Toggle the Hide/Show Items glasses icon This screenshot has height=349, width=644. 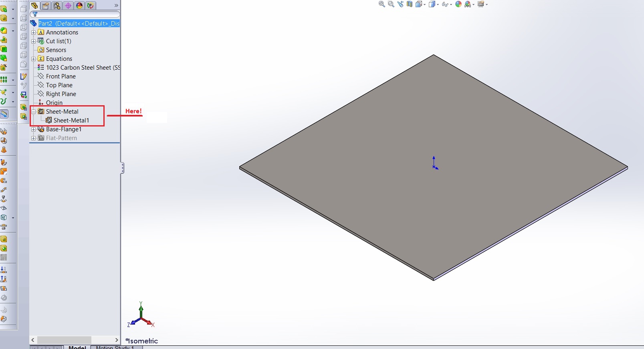[x=445, y=4]
